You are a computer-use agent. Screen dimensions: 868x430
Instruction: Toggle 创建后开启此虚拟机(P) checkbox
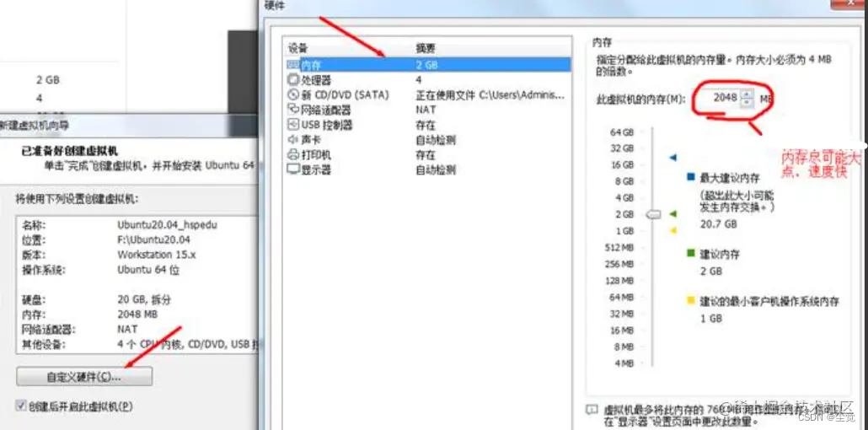(22, 406)
